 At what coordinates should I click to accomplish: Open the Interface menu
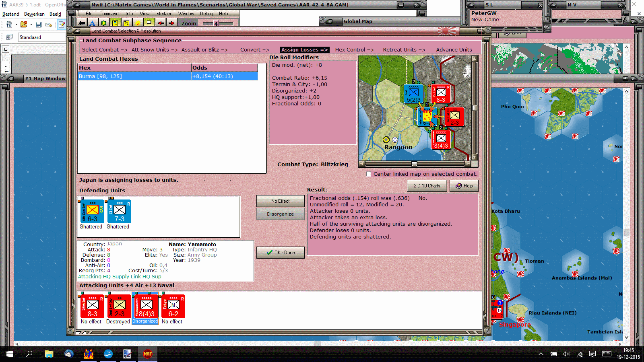point(164,14)
